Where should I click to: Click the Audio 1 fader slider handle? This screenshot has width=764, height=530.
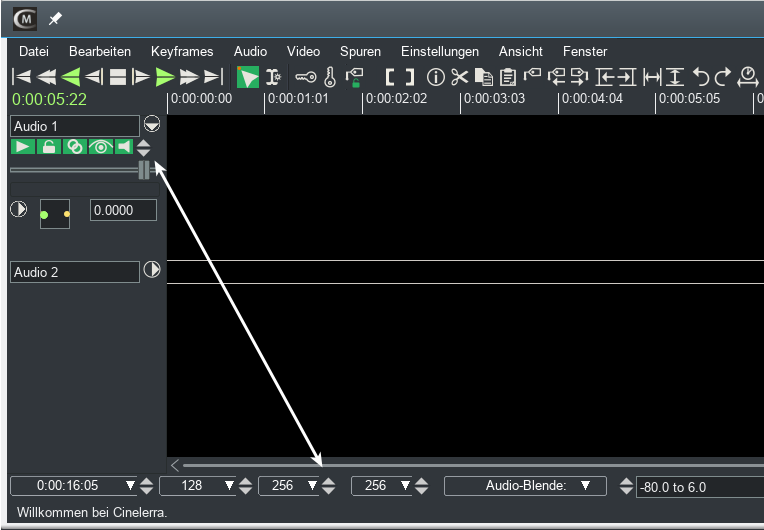click(x=144, y=170)
